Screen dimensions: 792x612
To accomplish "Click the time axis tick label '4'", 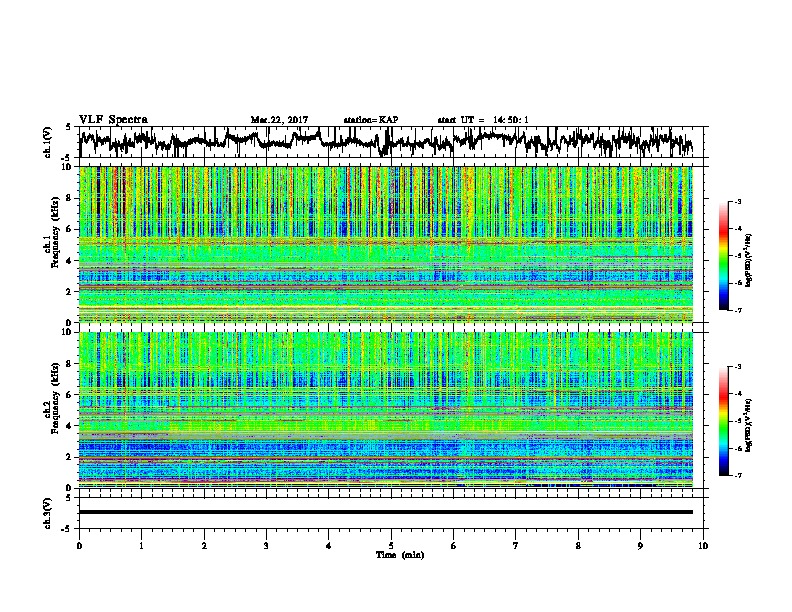I will click(329, 546).
